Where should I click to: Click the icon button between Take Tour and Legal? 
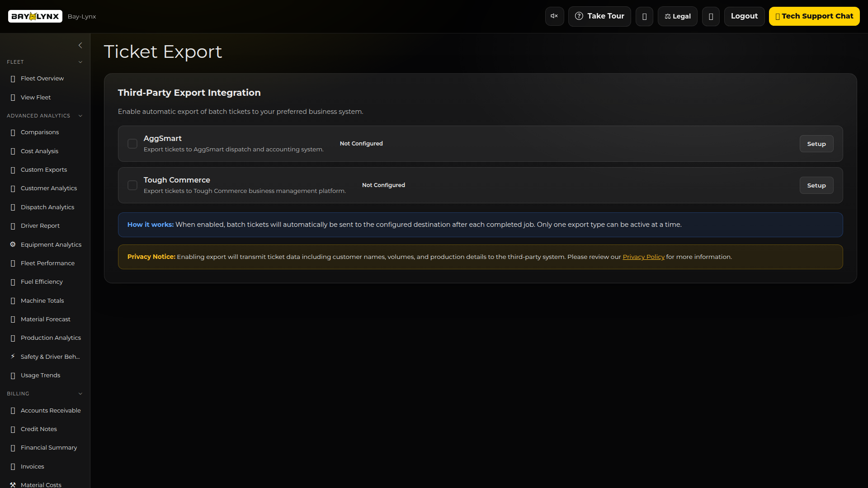(644, 16)
